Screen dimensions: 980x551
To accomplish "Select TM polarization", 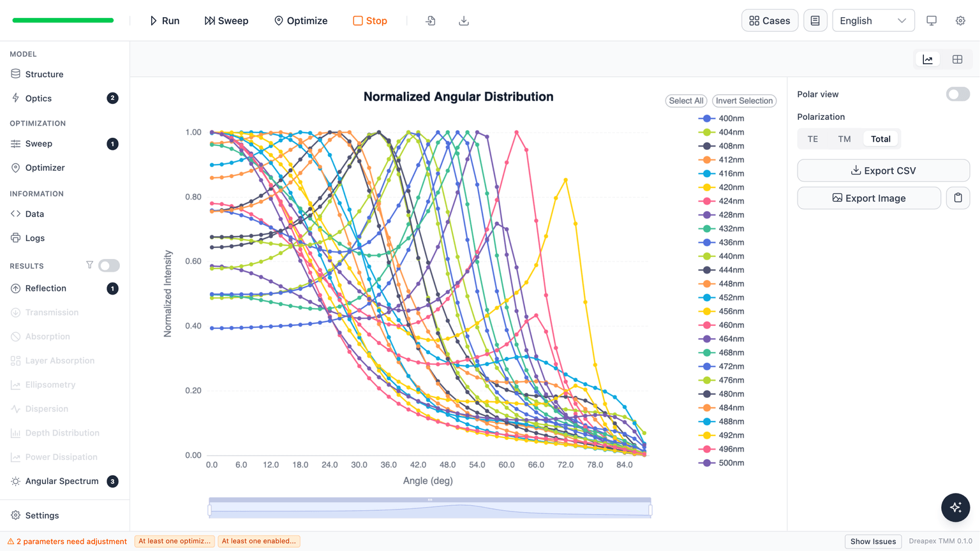I will [844, 139].
